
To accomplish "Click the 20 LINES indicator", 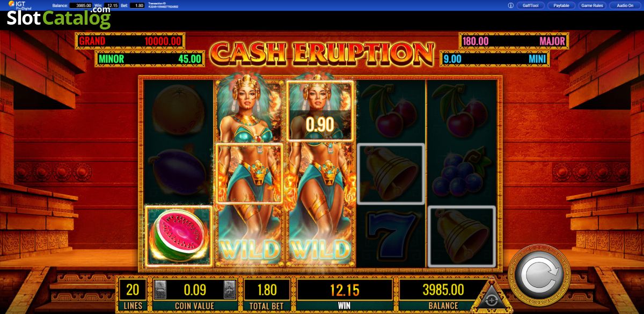I will click(133, 295).
